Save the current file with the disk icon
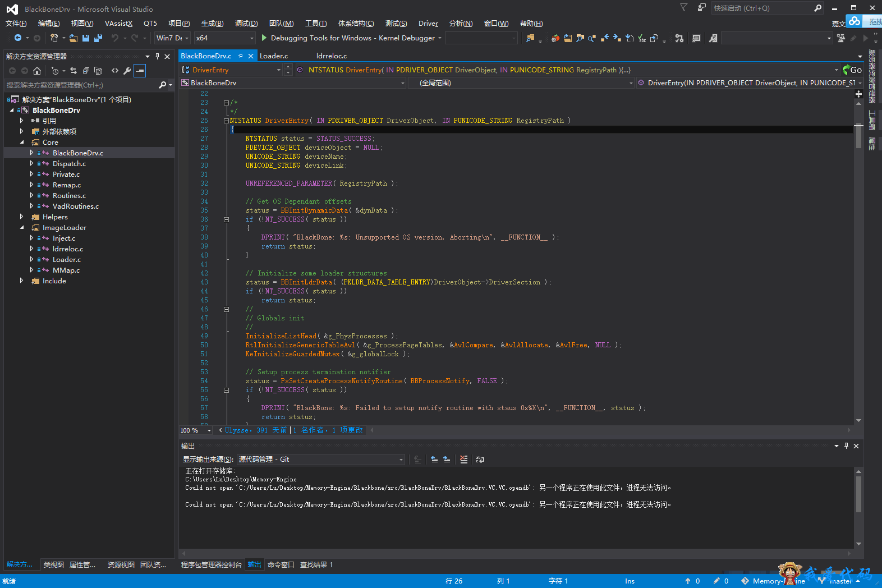Viewport: 882px width, 588px height. click(x=86, y=38)
